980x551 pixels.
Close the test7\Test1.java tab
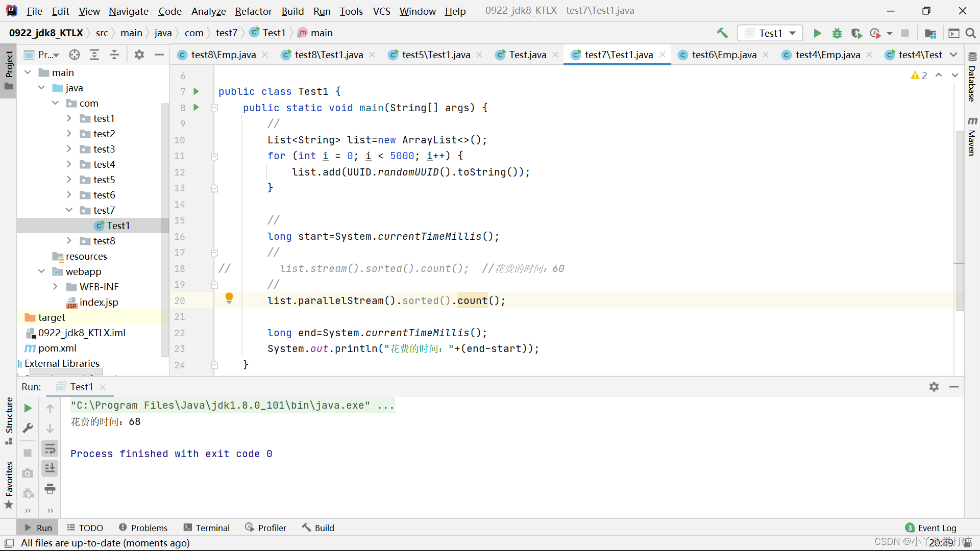[663, 55]
